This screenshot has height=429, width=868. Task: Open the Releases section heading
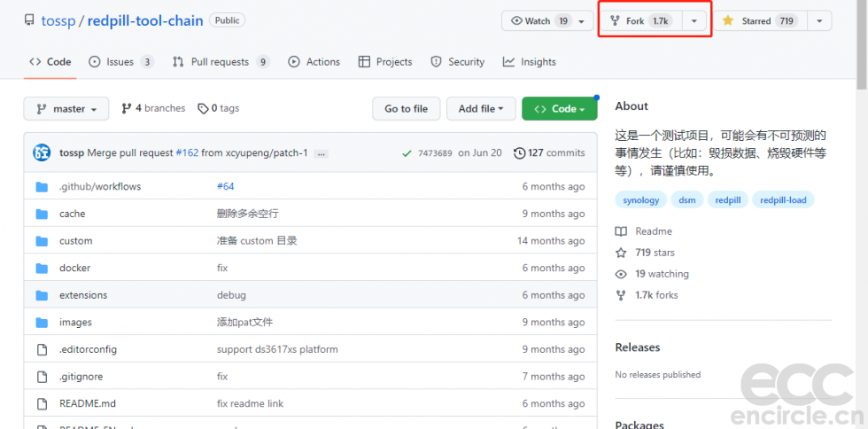638,347
